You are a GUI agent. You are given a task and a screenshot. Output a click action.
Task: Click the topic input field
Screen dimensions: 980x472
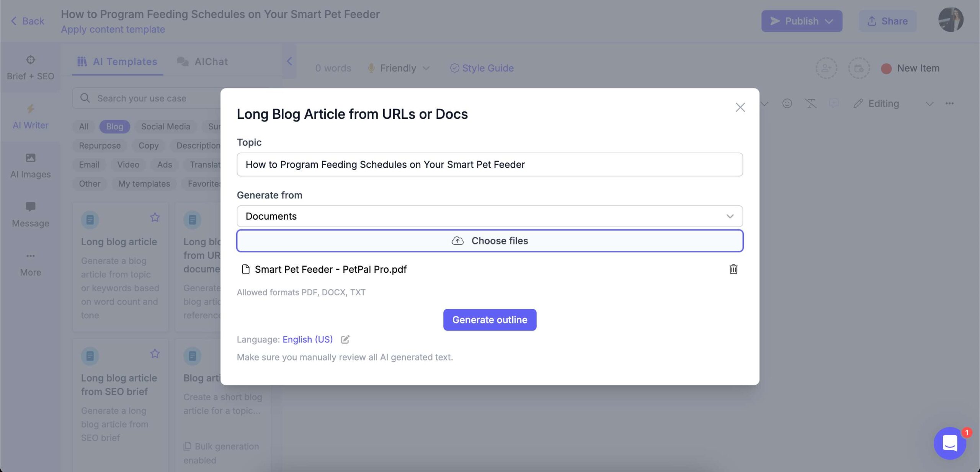pyautogui.click(x=489, y=164)
